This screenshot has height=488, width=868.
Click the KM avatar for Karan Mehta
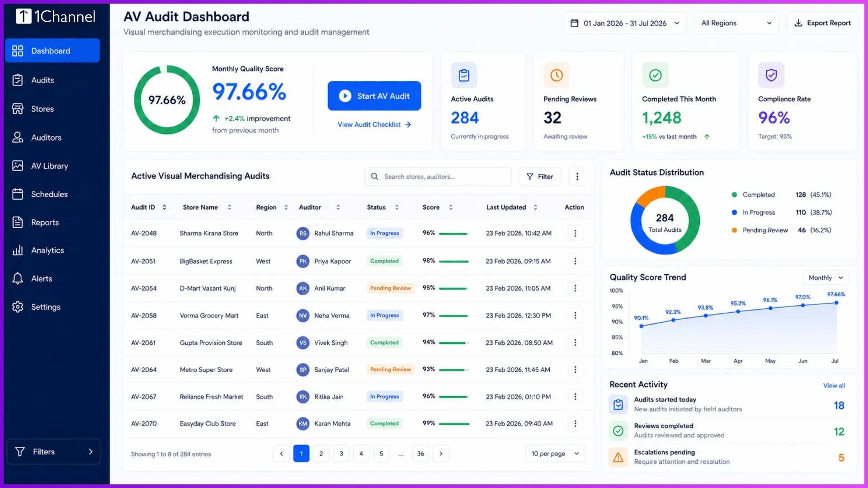(303, 423)
